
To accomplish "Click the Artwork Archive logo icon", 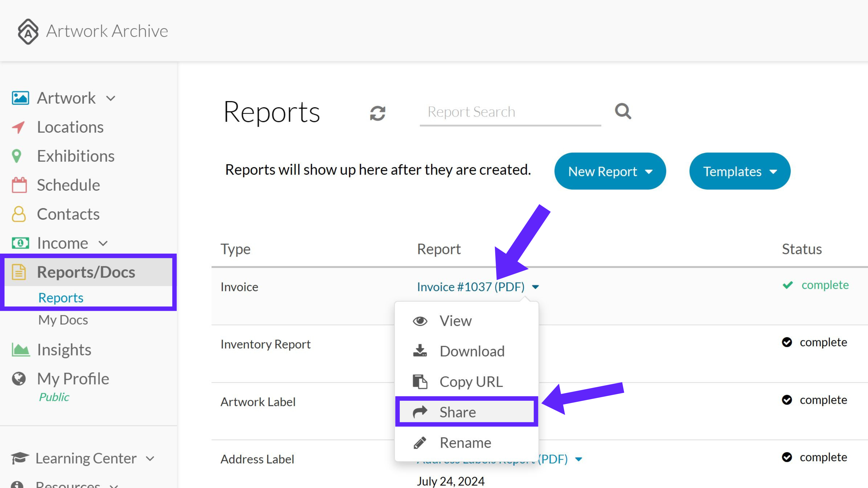I will click(28, 31).
